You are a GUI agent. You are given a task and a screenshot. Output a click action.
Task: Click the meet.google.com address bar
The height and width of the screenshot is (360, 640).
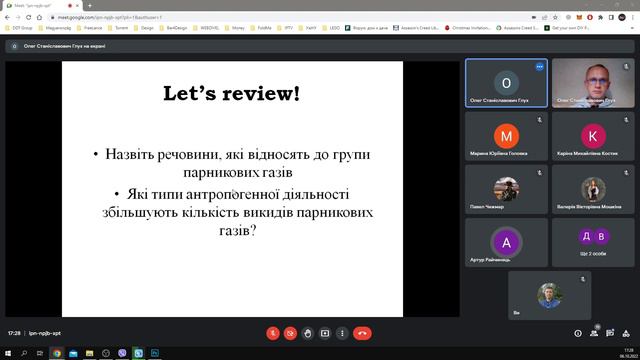point(286,18)
